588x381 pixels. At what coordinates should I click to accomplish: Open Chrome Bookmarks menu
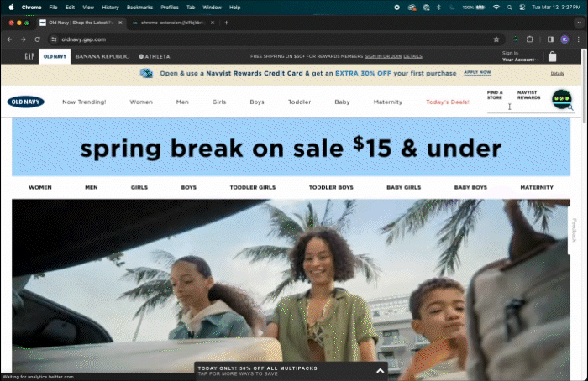click(x=139, y=7)
